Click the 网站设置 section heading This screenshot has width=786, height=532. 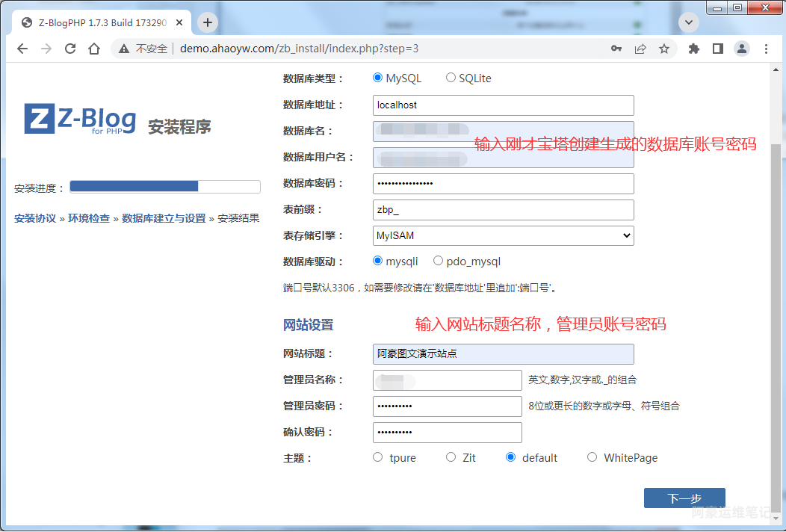(x=309, y=325)
